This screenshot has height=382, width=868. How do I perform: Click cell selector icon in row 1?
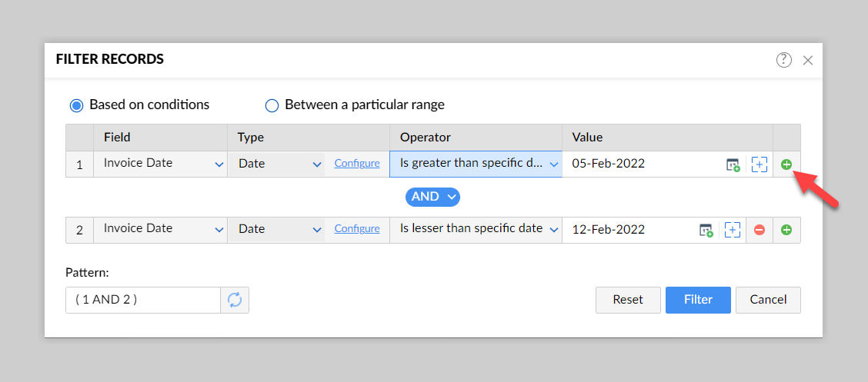(759, 164)
